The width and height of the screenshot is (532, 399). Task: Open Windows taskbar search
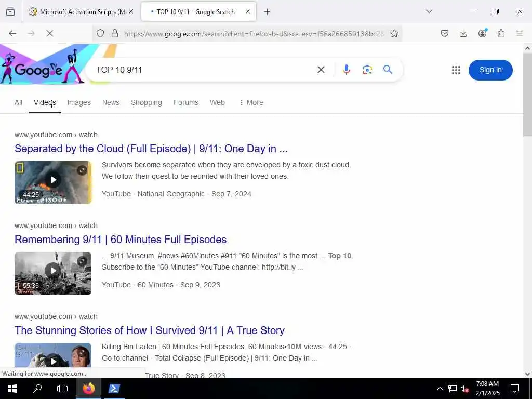(37, 389)
